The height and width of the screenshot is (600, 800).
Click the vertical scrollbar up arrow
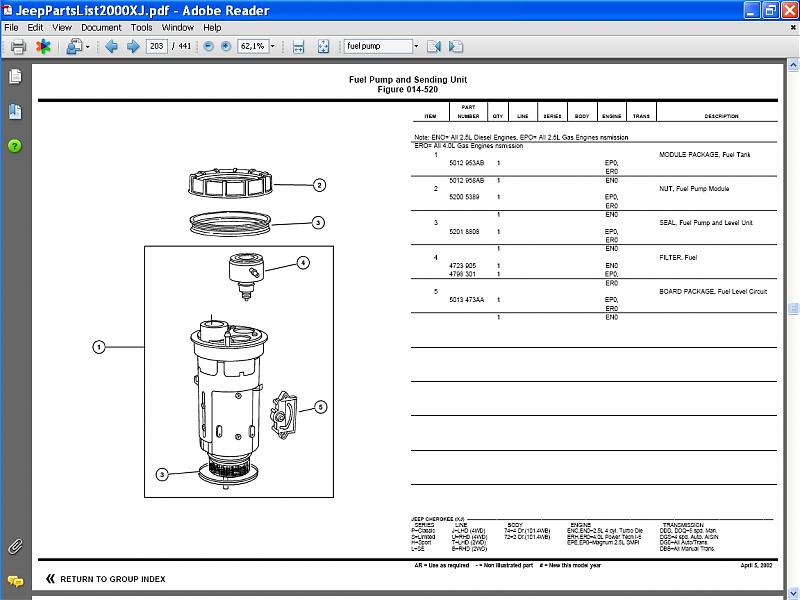tap(793, 65)
